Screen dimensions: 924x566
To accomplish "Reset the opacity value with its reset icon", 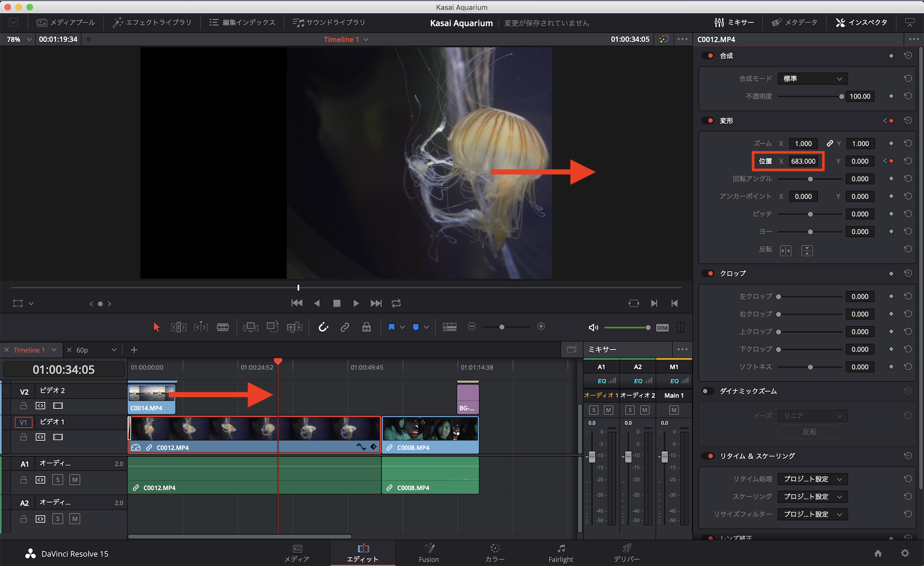I will (908, 96).
